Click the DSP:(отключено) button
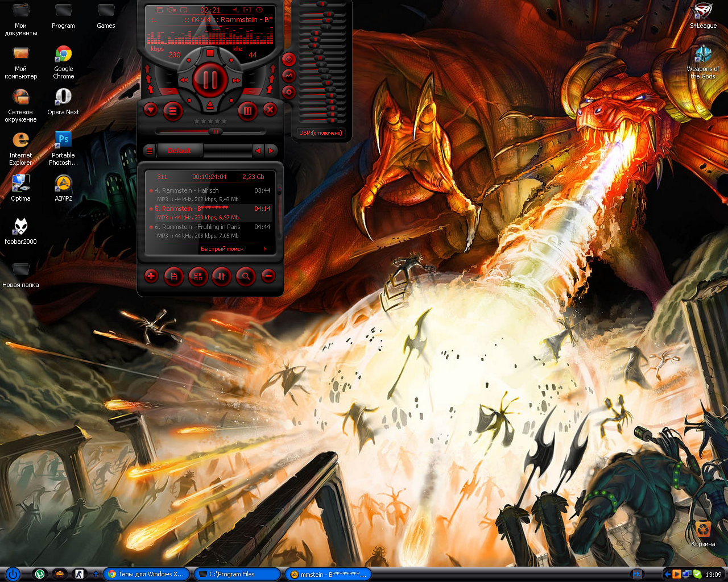Viewport: 728px width, 582px height. (x=321, y=133)
